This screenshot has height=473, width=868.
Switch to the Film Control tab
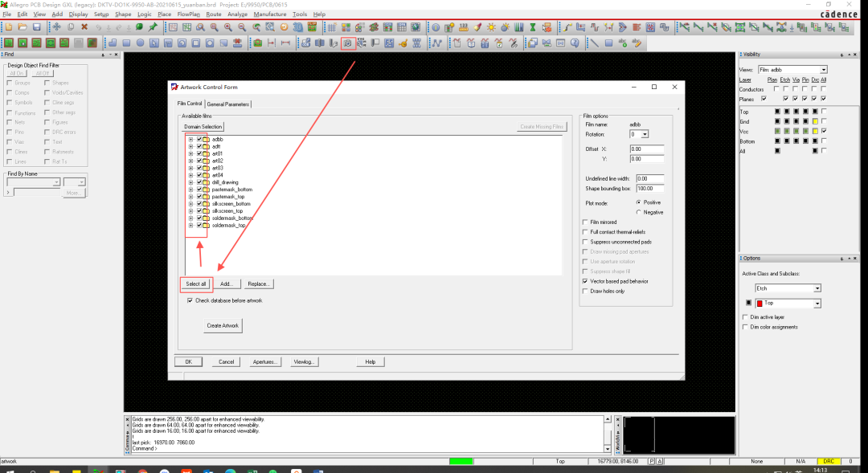click(x=190, y=104)
